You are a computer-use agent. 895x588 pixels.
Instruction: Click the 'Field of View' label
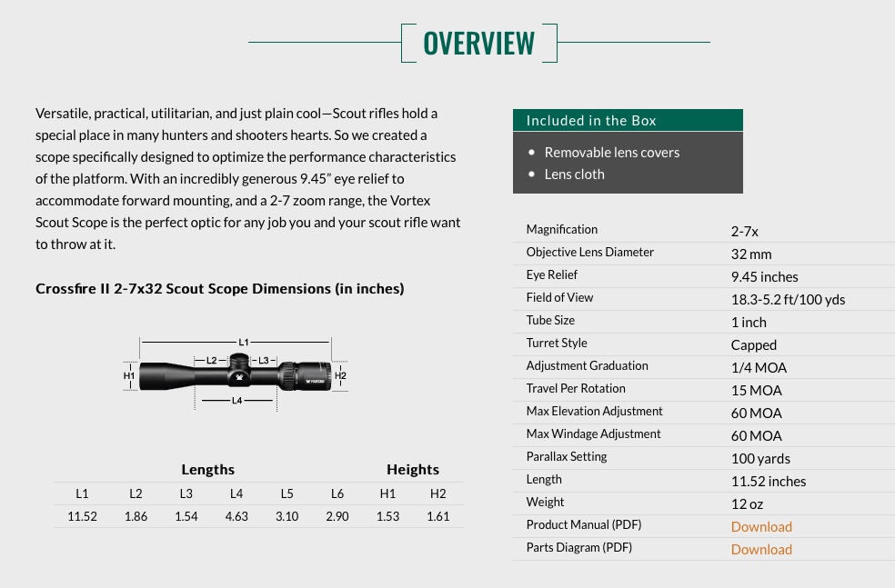coord(559,297)
